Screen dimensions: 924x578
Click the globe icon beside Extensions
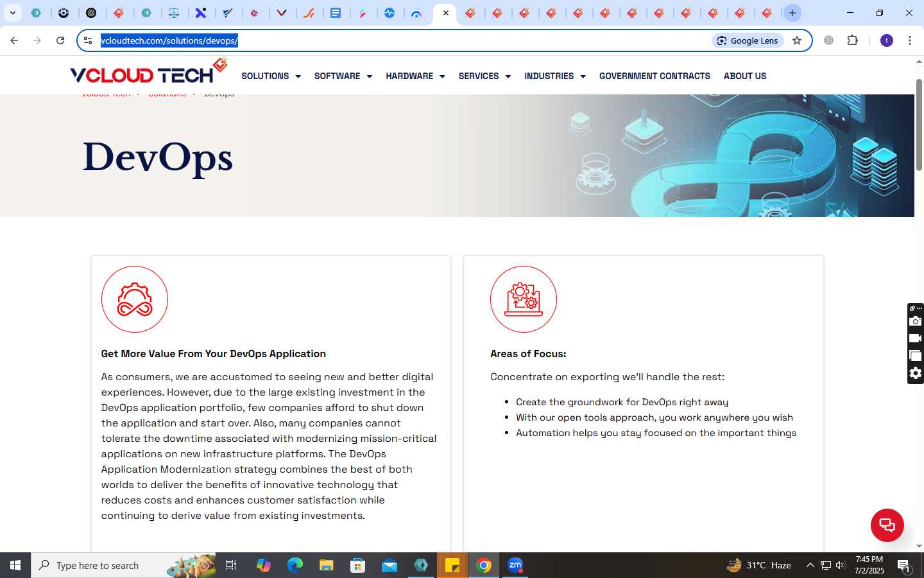point(829,40)
